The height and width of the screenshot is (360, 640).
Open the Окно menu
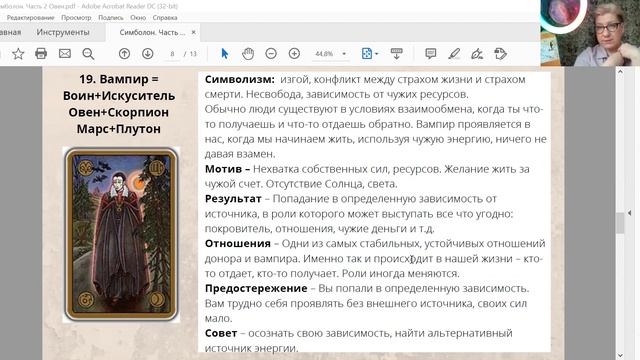[x=138, y=18]
